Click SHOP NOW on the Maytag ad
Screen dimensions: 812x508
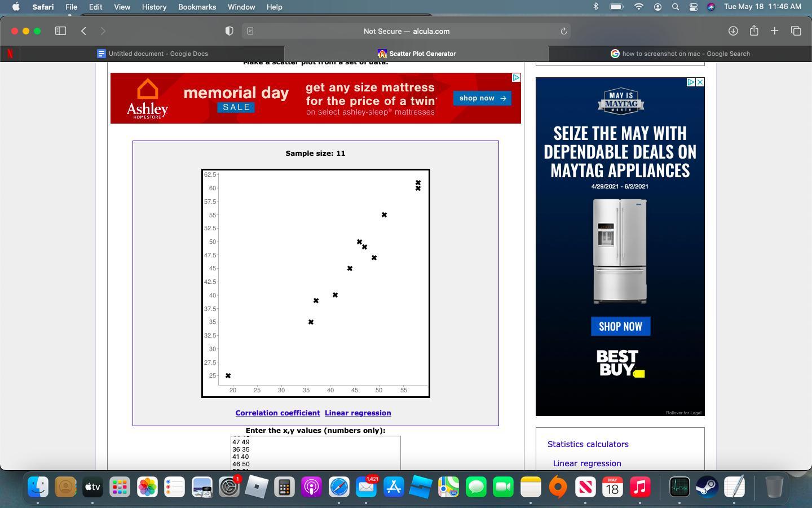[x=620, y=326]
